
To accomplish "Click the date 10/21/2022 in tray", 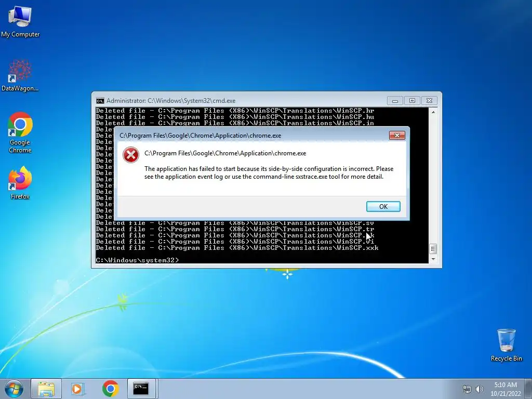I will pos(506,394).
